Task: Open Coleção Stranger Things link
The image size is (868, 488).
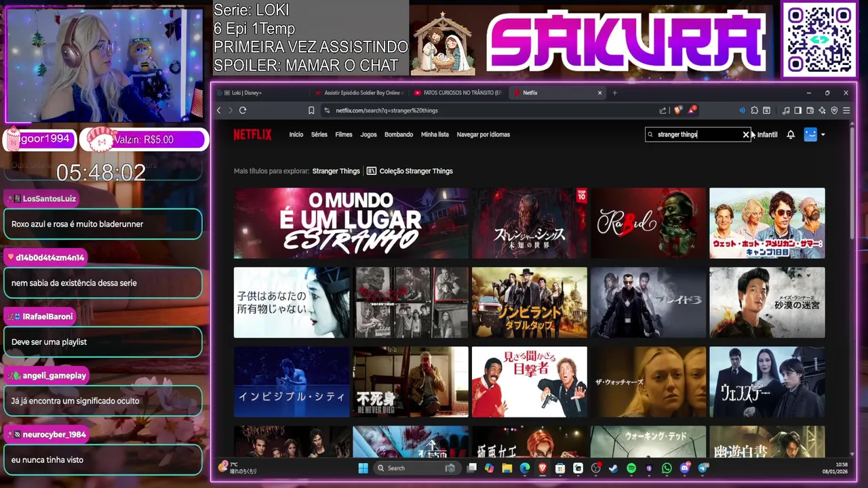Action: 410,171
